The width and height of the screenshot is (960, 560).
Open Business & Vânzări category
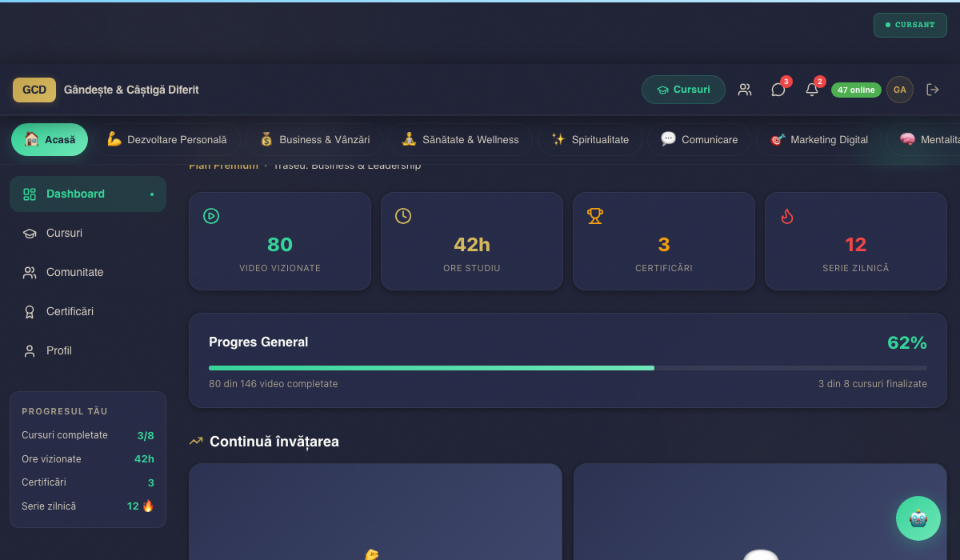coord(314,139)
